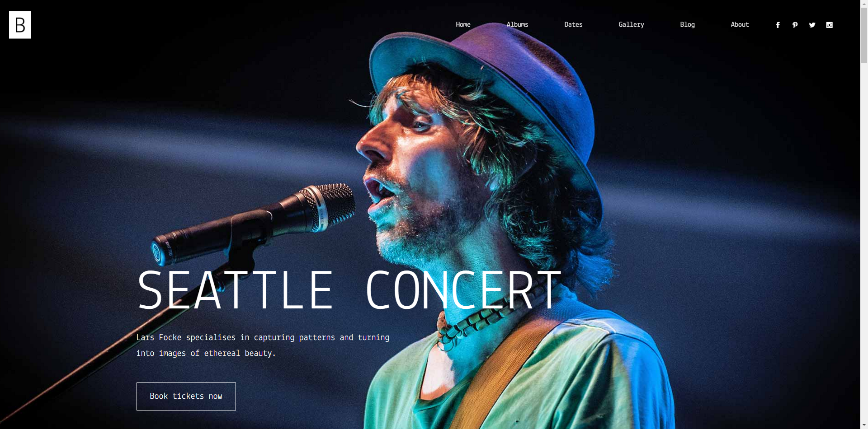Open the Albums menu item
868x429 pixels.
[x=517, y=24]
